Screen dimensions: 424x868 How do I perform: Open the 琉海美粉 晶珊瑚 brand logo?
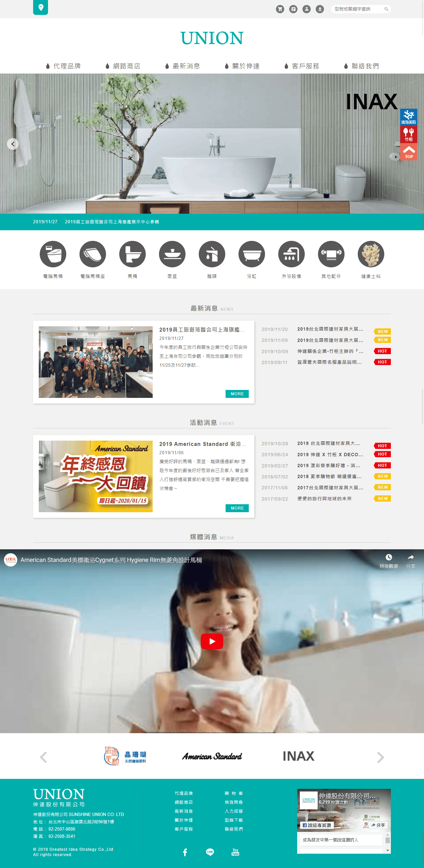[125, 756]
